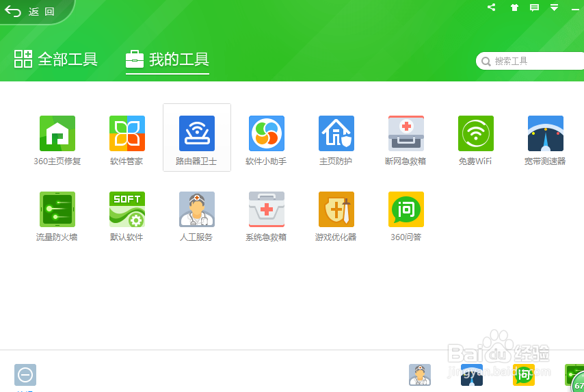Click speed tester shortcut in bottom bar
The width and height of the screenshot is (584, 392).
(x=472, y=375)
